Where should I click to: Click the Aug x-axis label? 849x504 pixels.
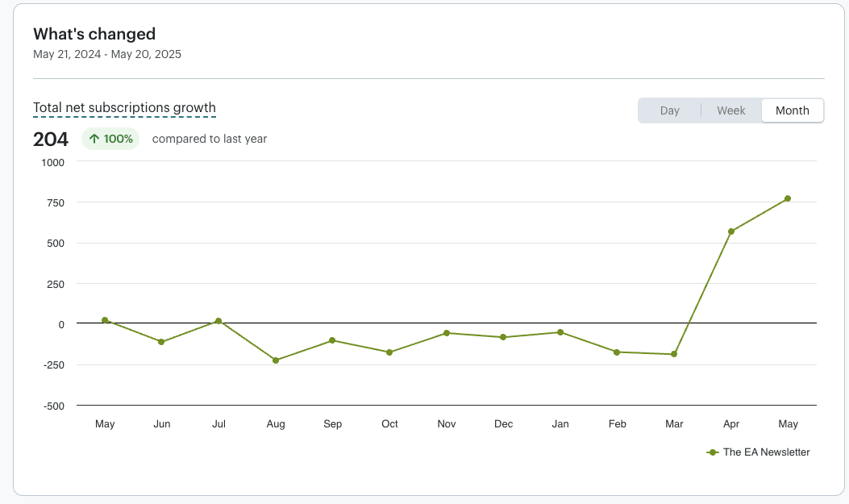[276, 424]
